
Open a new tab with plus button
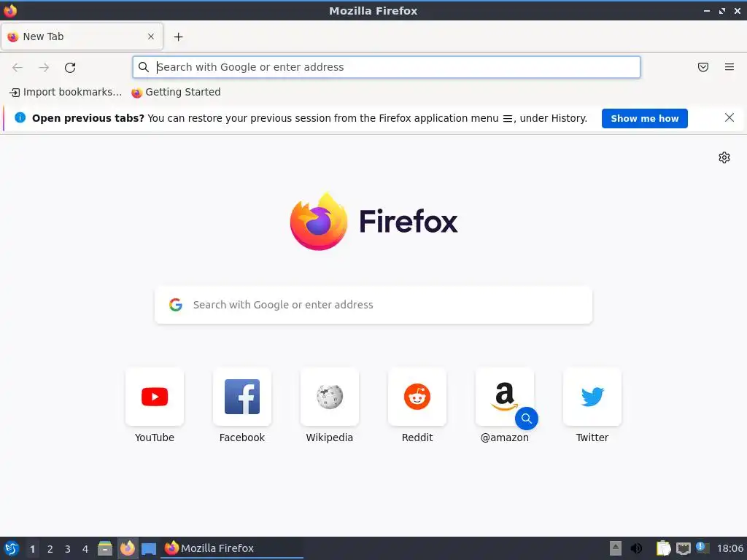178,36
